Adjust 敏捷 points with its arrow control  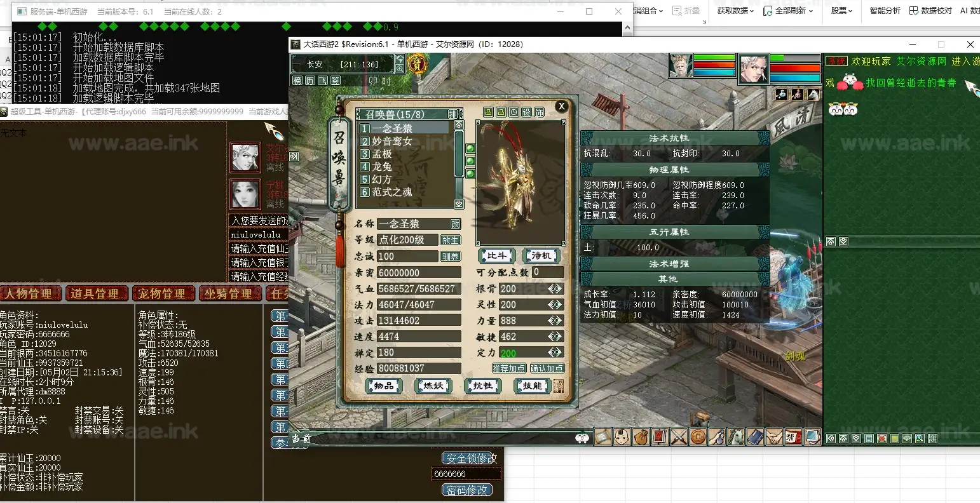(x=555, y=336)
